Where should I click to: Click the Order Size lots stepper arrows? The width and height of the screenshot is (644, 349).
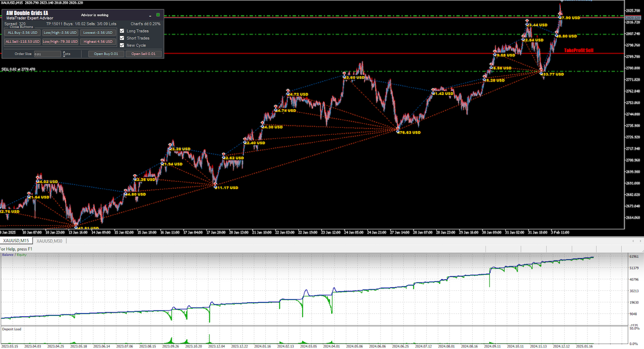64,54
